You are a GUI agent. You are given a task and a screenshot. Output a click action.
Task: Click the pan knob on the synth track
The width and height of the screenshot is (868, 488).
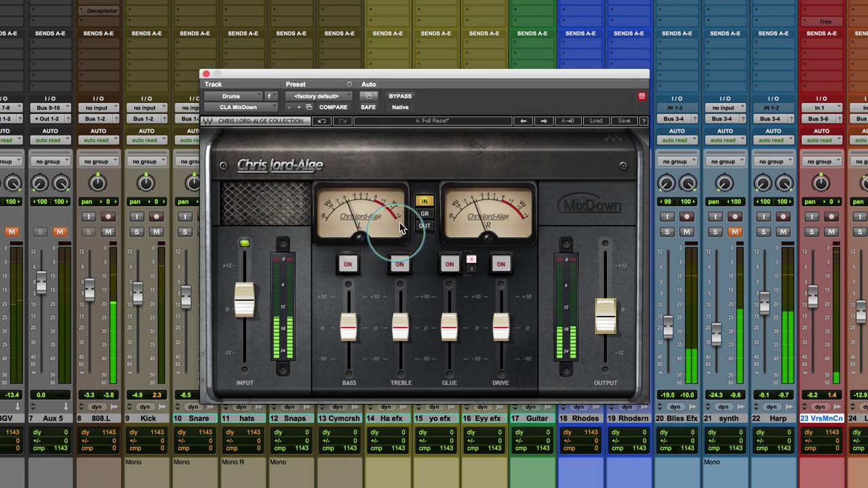click(724, 182)
